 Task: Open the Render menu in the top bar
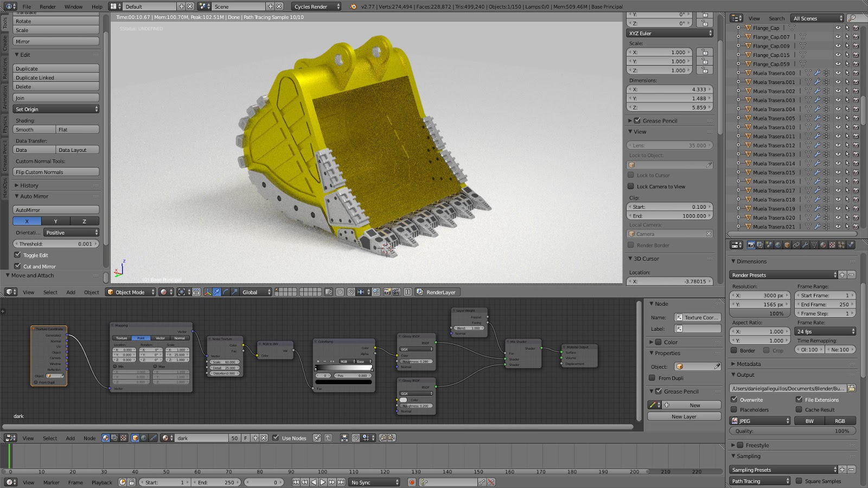[47, 7]
